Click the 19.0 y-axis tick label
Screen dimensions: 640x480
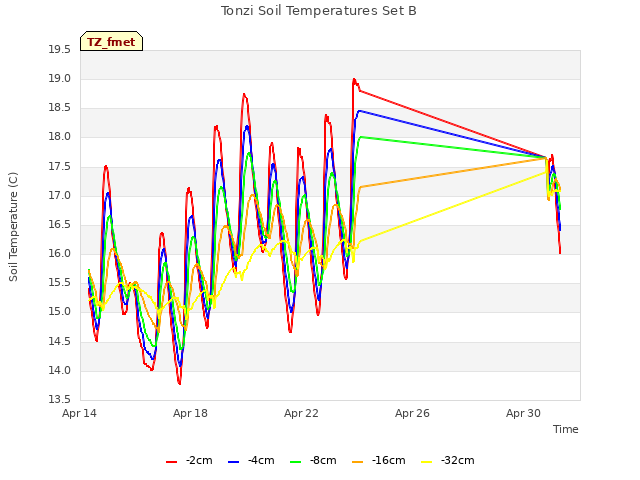60,79
